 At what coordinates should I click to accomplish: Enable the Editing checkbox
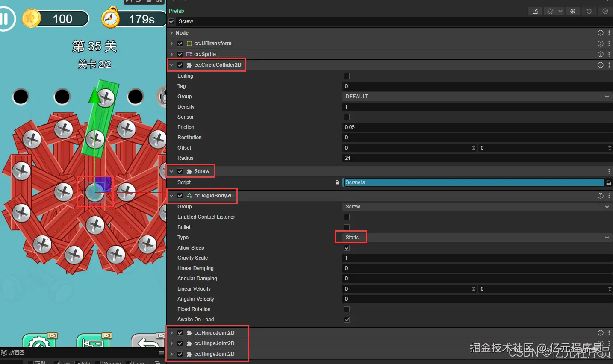tap(347, 76)
